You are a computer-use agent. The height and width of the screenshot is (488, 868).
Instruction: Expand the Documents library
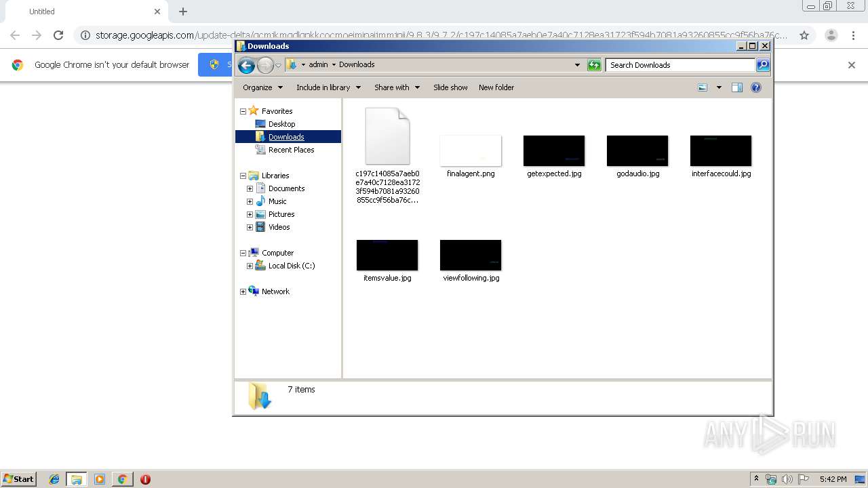coord(250,188)
